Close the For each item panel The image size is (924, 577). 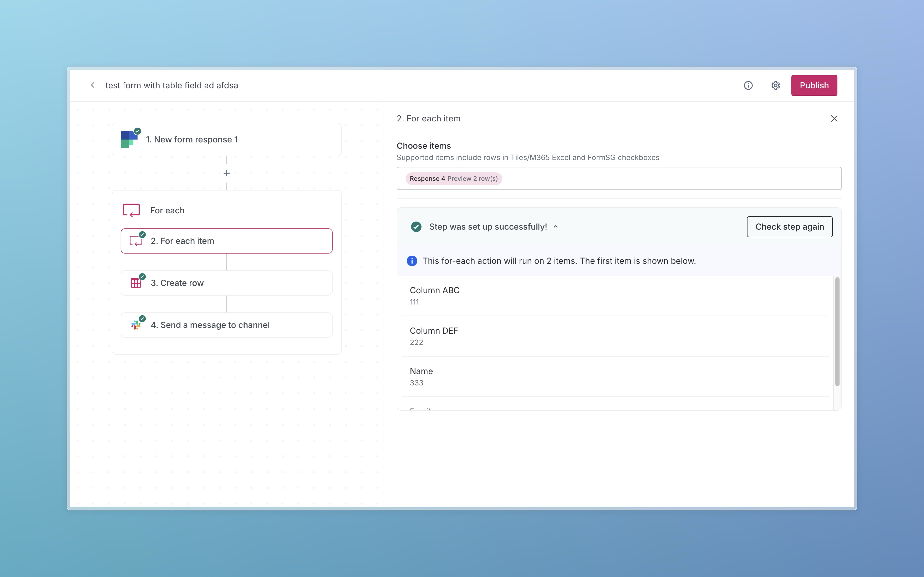click(x=834, y=119)
